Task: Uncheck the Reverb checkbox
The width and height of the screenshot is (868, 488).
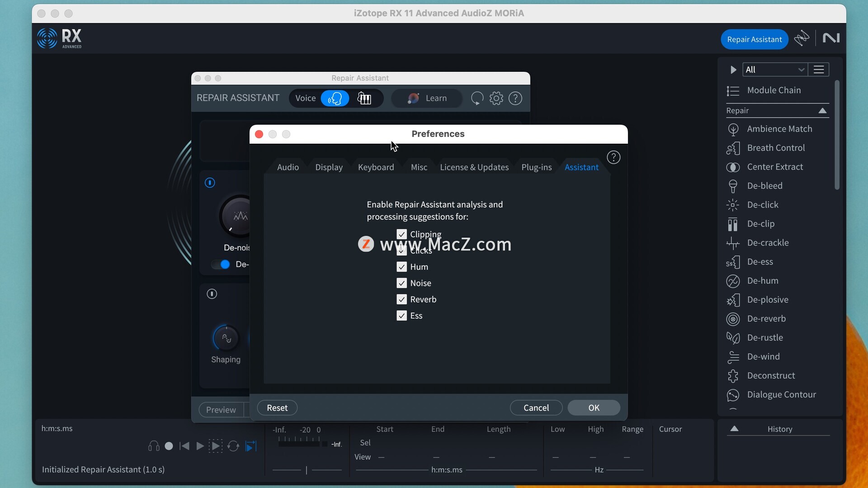Action: coord(401,299)
